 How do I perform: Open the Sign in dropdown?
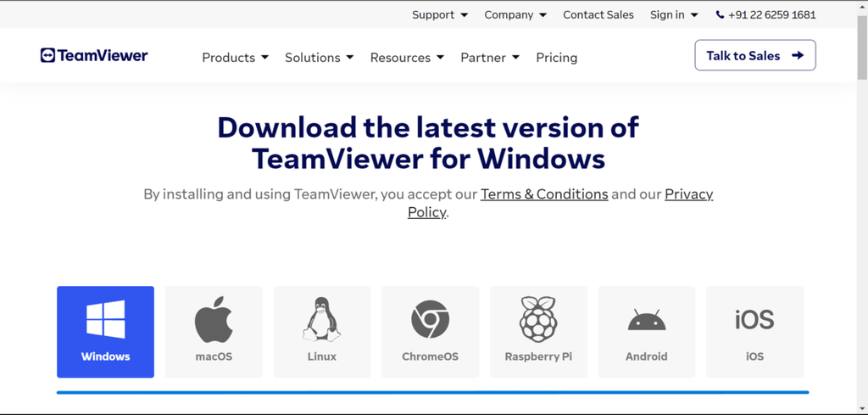[x=674, y=15]
